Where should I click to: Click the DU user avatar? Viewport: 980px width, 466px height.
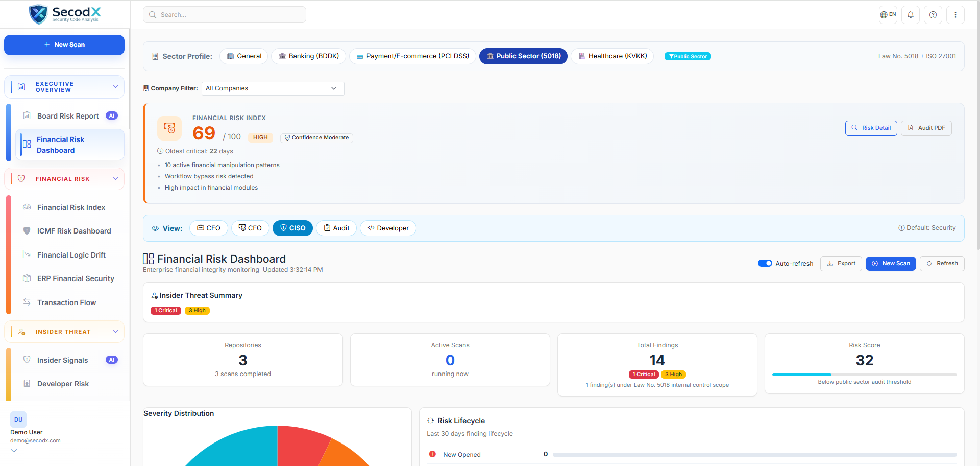pos(18,420)
